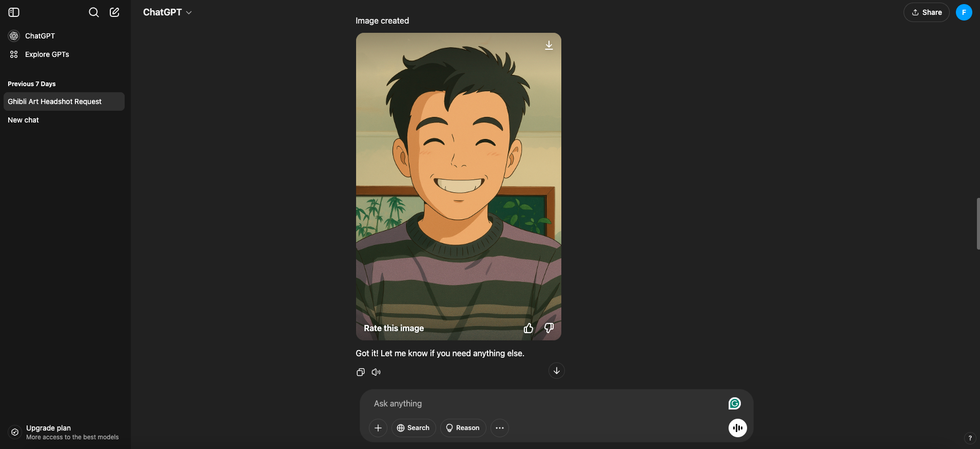Start voice mode with waveform button
This screenshot has width=980, height=449.
pyautogui.click(x=737, y=428)
